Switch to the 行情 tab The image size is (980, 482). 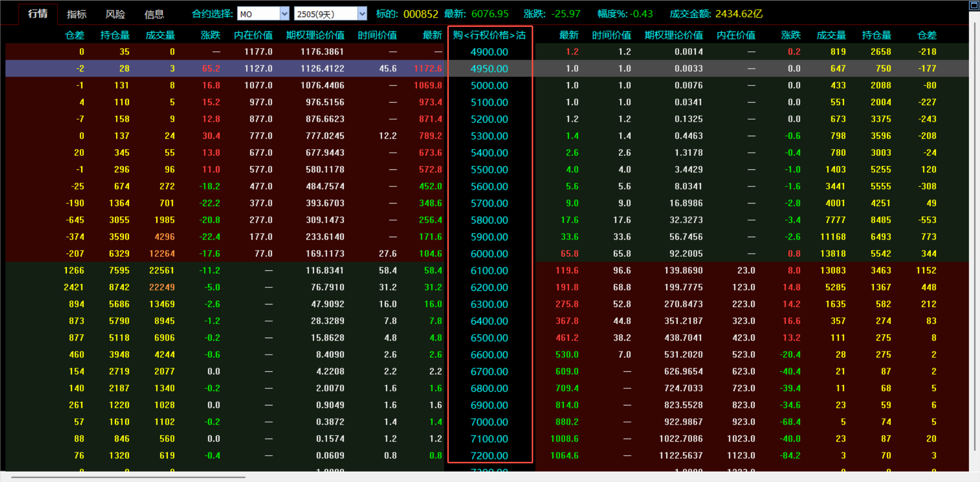tap(38, 14)
